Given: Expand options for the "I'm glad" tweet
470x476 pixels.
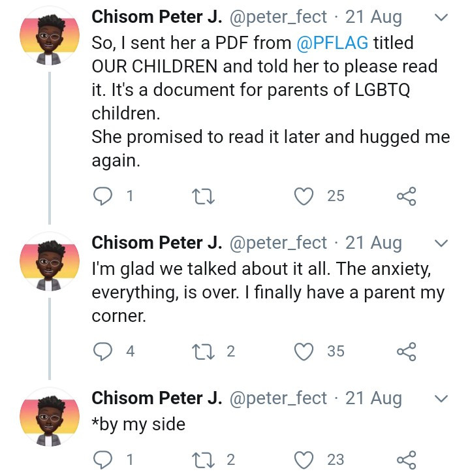Looking at the screenshot, I should [x=441, y=244].
